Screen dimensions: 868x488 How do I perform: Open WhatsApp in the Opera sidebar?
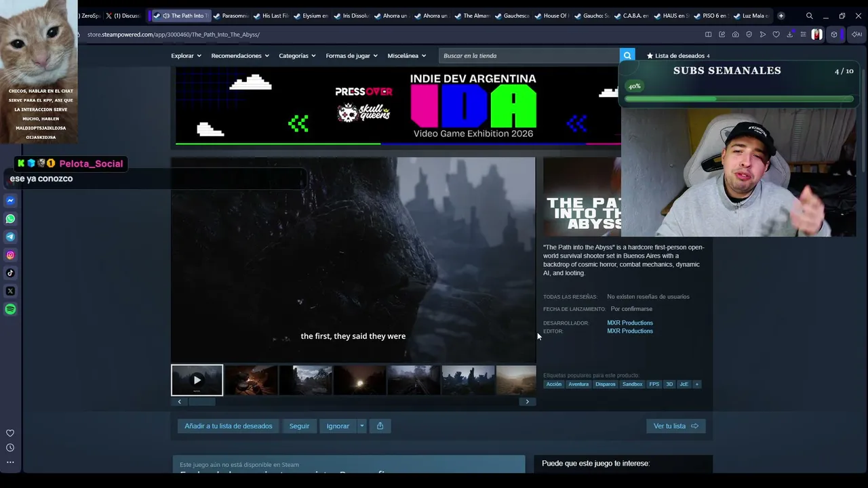pos(10,219)
